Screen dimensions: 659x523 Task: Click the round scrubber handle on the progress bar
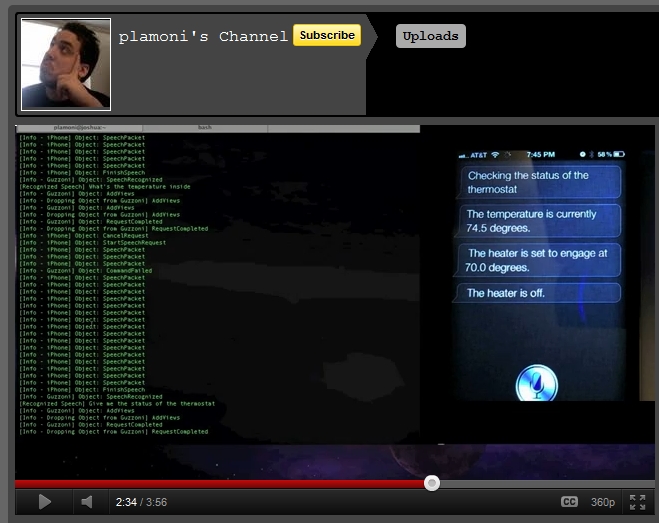[432, 483]
